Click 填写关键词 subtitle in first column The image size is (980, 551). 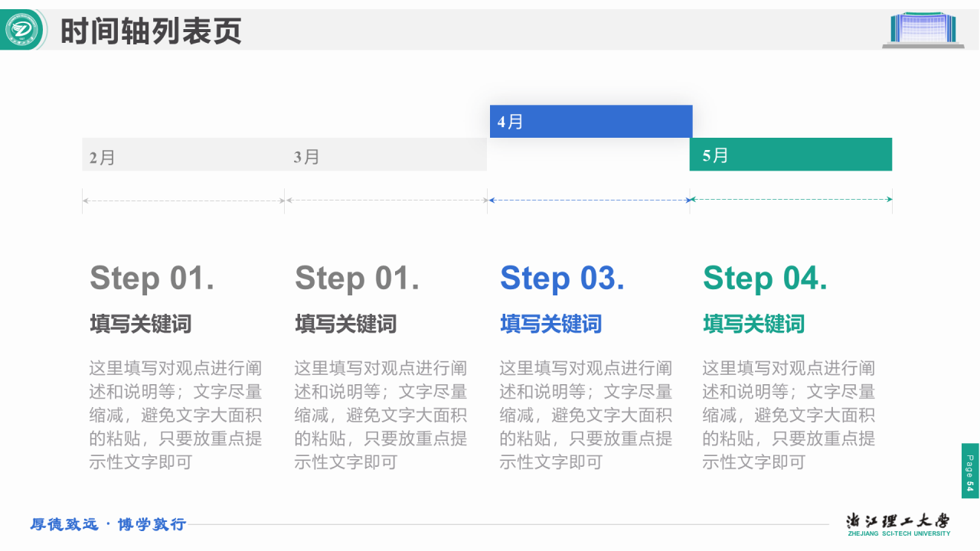(x=141, y=324)
